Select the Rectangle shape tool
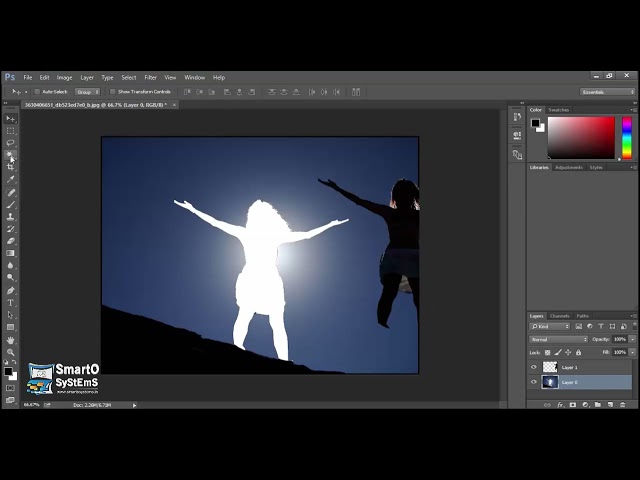 pyautogui.click(x=11, y=327)
